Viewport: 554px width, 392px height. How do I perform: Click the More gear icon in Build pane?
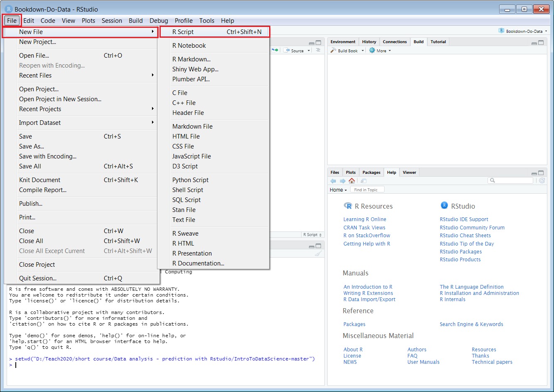372,51
